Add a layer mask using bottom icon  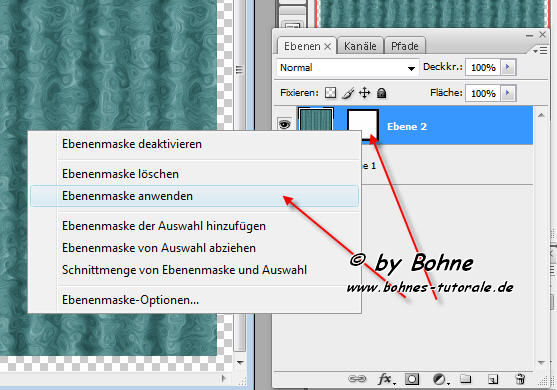click(412, 379)
